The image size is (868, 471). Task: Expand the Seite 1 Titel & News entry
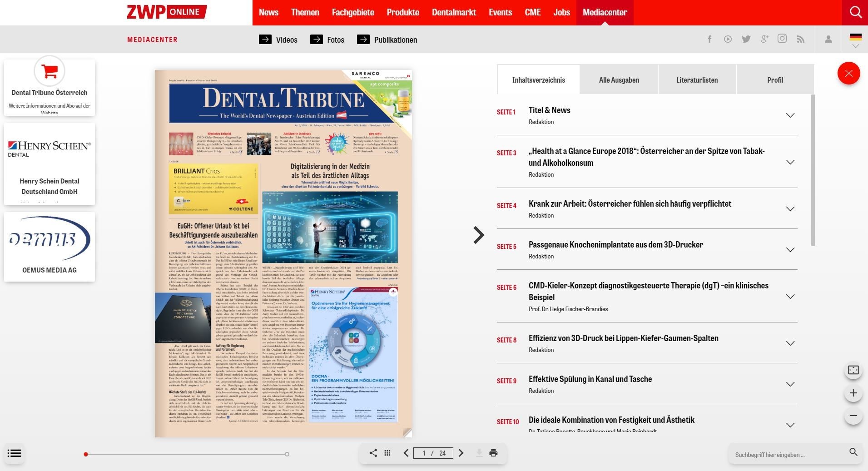point(790,115)
